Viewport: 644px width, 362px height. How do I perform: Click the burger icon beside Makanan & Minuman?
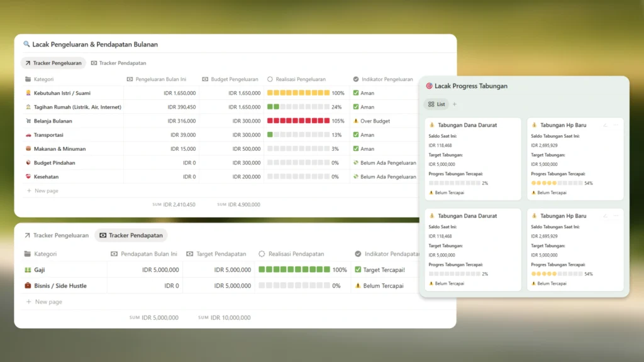point(28,149)
